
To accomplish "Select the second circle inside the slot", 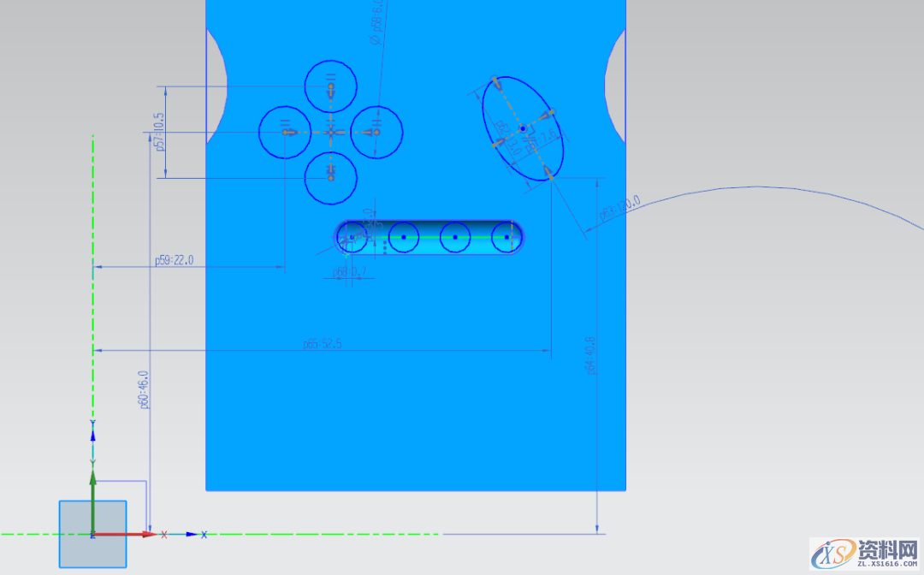I will pyautogui.click(x=404, y=222).
